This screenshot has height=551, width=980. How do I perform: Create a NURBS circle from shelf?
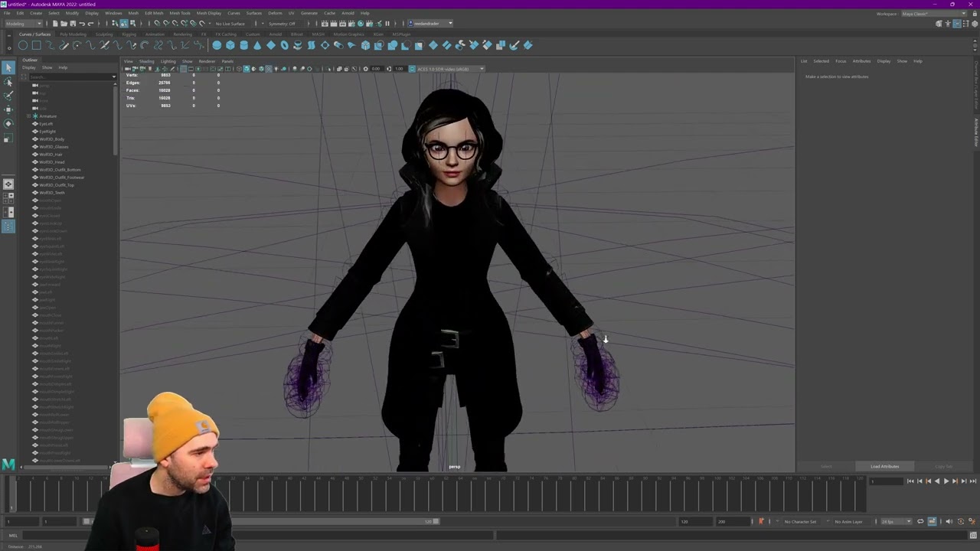click(x=23, y=45)
